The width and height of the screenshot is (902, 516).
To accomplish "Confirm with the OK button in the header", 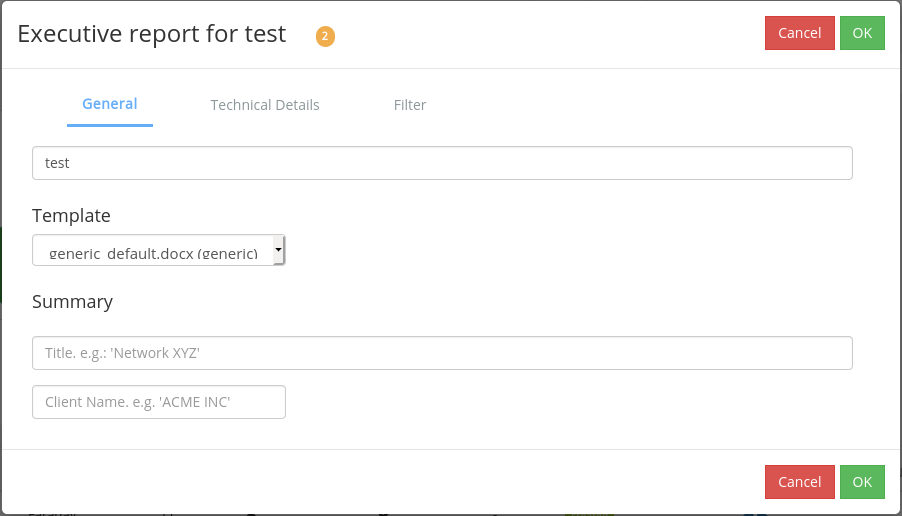I will pyautogui.click(x=862, y=33).
